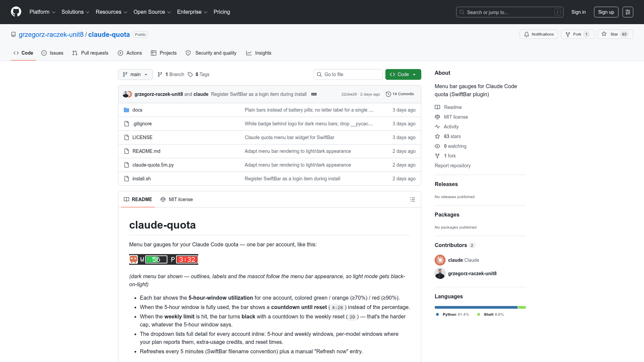
Task: Click the Sign in link
Action: coord(579,12)
